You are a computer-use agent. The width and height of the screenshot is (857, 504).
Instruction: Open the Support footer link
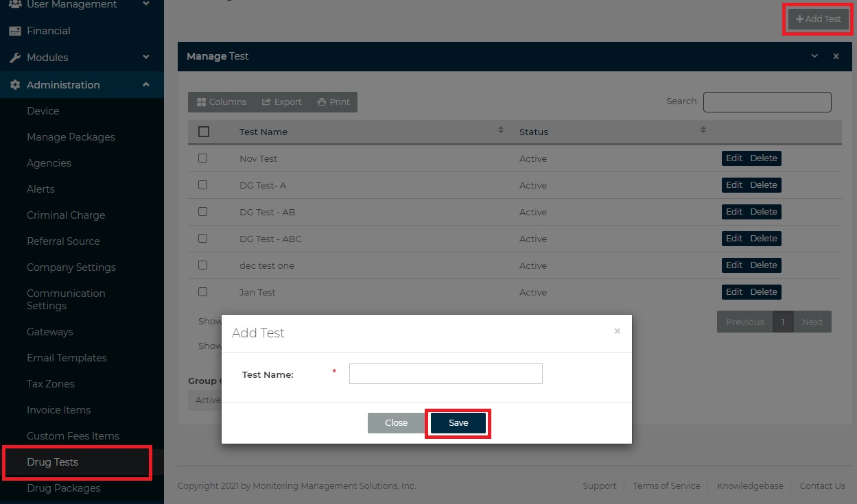tap(600, 485)
